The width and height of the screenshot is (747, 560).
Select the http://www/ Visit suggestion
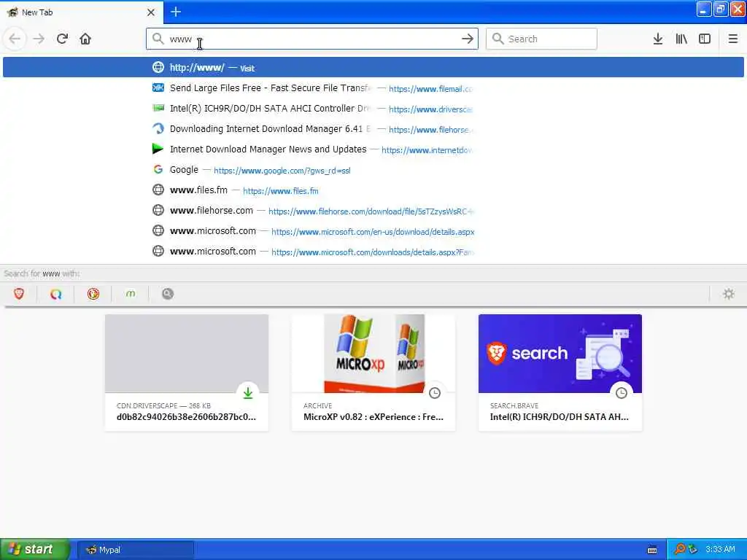pos(373,67)
